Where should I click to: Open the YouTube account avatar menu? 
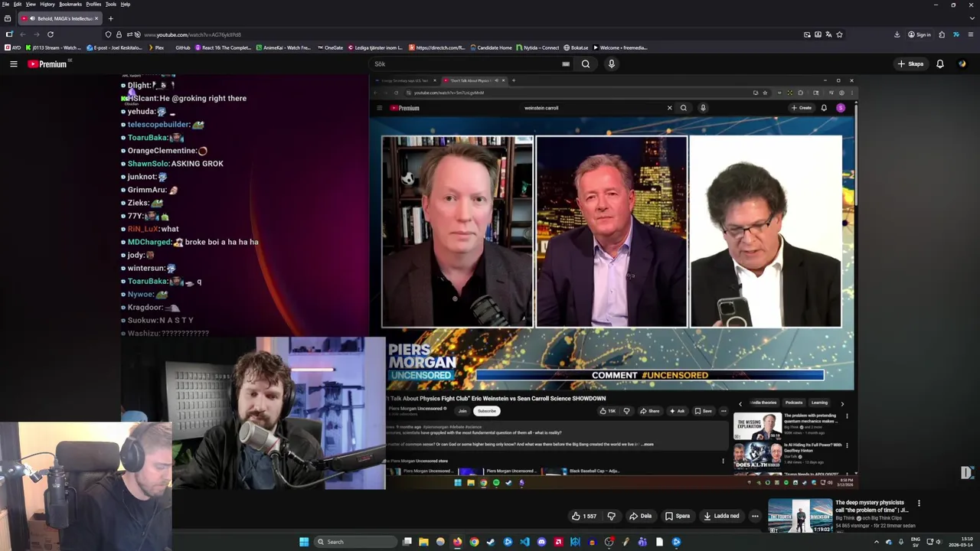tap(962, 64)
